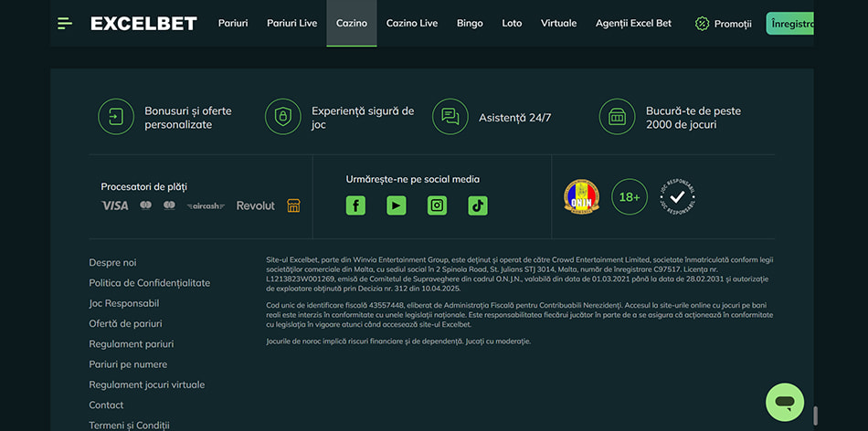Open the green live chat button
The width and height of the screenshot is (868, 431).
click(785, 402)
